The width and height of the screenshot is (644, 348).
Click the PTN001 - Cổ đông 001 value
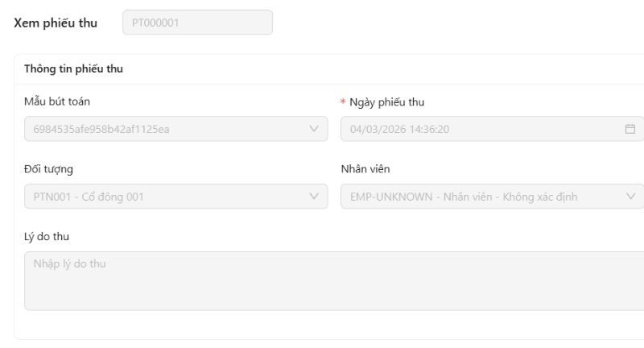(89, 197)
